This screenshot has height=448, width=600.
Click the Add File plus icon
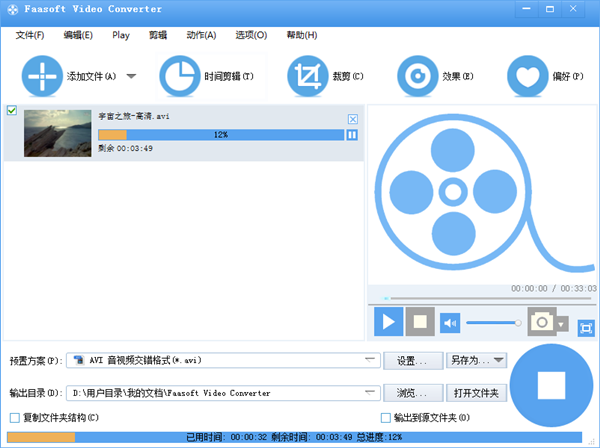point(43,76)
